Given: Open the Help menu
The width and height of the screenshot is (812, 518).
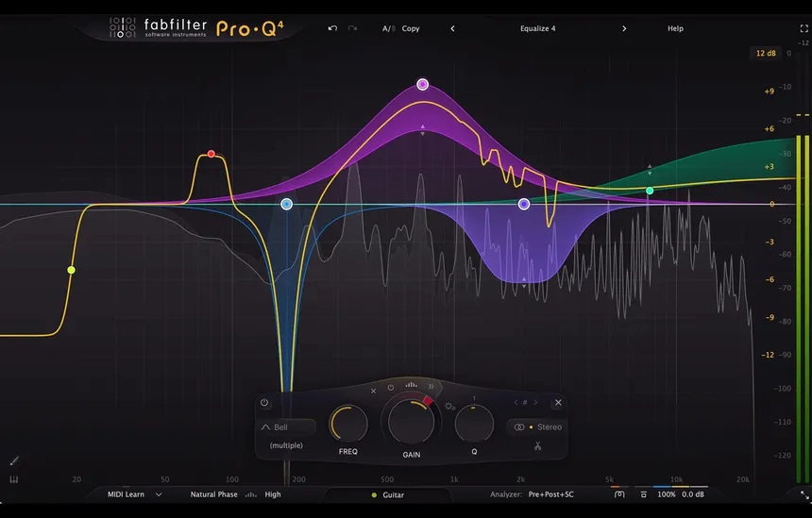Looking at the screenshot, I should [675, 28].
